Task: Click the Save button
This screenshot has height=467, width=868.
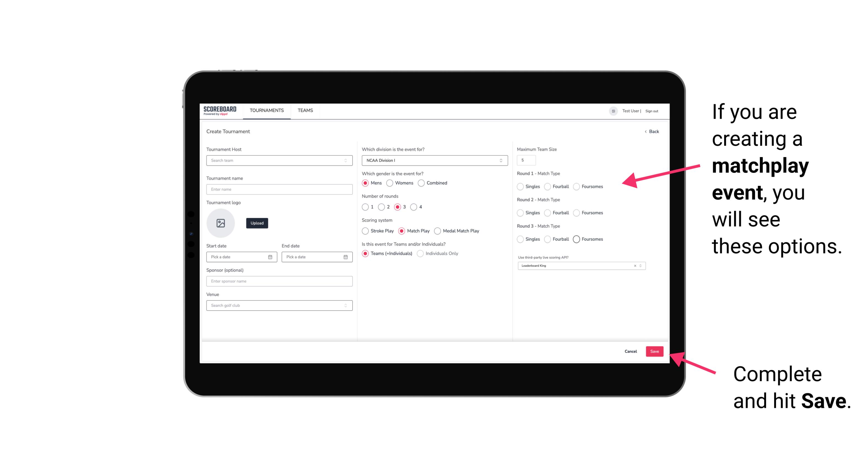Action: 654,351
